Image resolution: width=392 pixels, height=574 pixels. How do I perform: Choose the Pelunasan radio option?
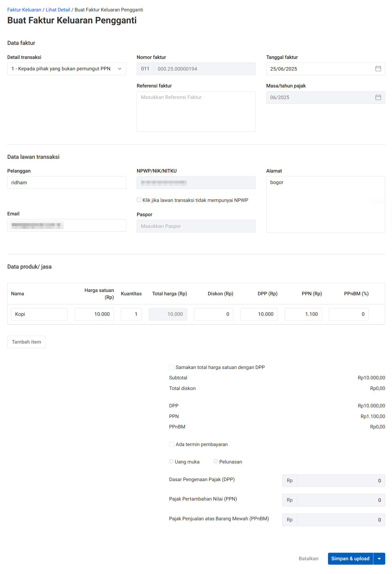(216, 461)
